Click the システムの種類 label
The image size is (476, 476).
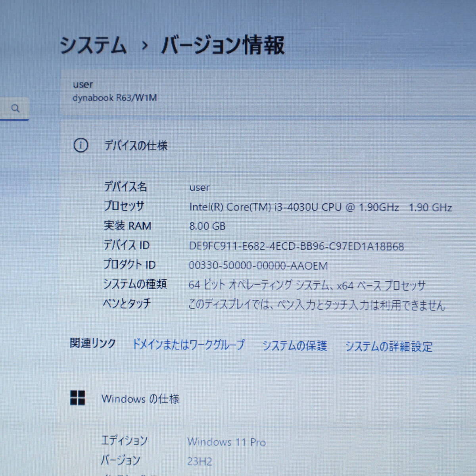pos(135,284)
